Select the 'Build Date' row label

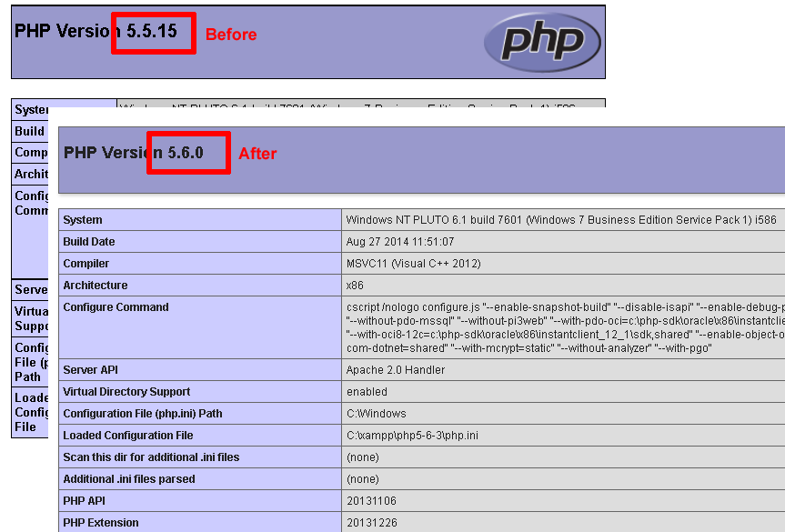pos(89,242)
